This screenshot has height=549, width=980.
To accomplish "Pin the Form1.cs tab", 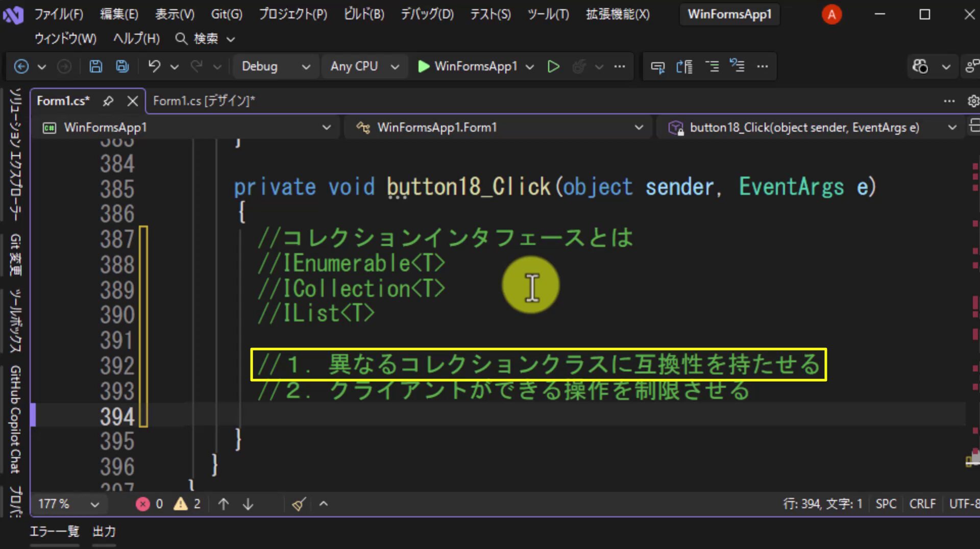I will [108, 101].
